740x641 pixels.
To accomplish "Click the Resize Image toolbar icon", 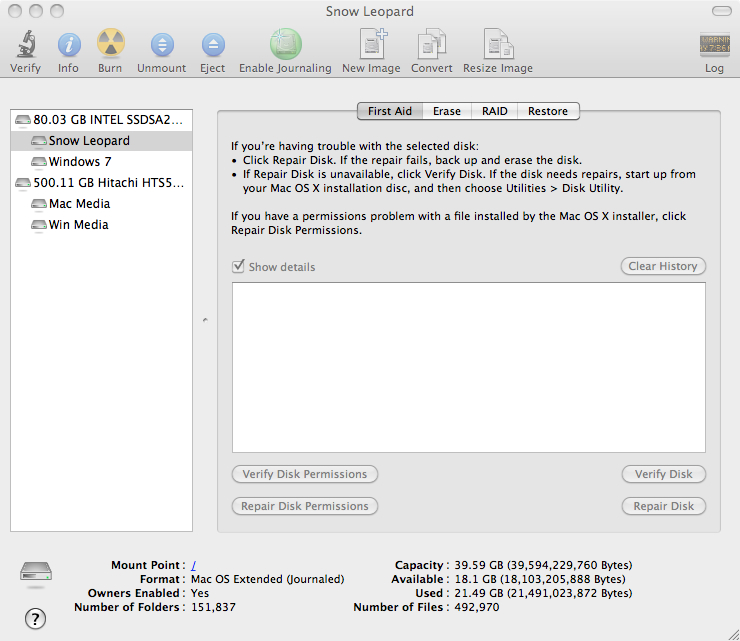I will 498,44.
